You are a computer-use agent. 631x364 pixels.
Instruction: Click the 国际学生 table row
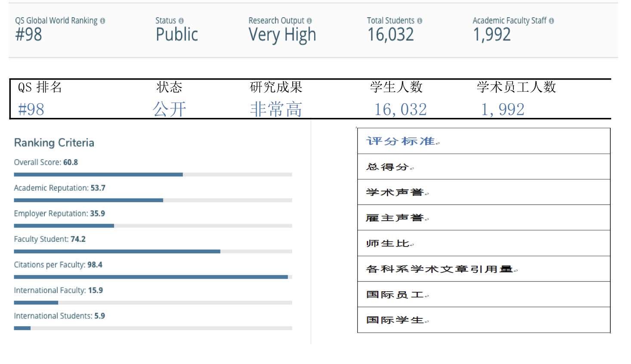point(483,320)
